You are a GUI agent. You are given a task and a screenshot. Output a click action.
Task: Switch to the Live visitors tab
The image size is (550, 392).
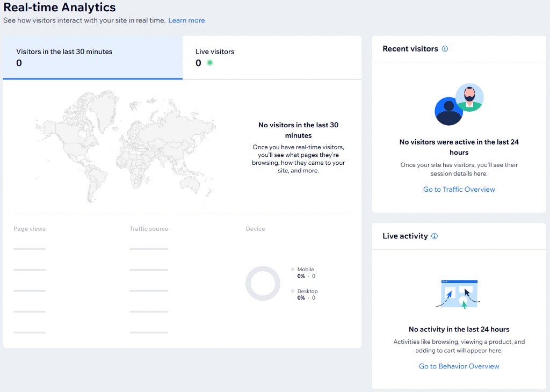272,57
